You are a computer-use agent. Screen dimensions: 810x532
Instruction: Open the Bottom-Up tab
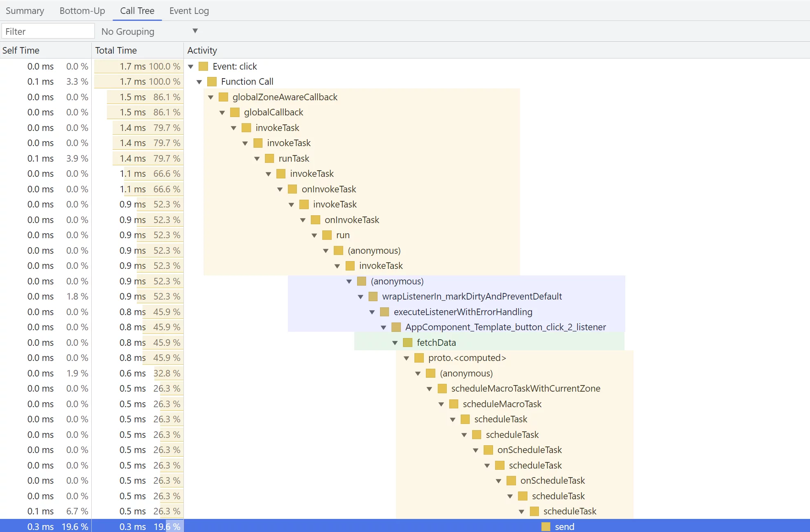82,11
